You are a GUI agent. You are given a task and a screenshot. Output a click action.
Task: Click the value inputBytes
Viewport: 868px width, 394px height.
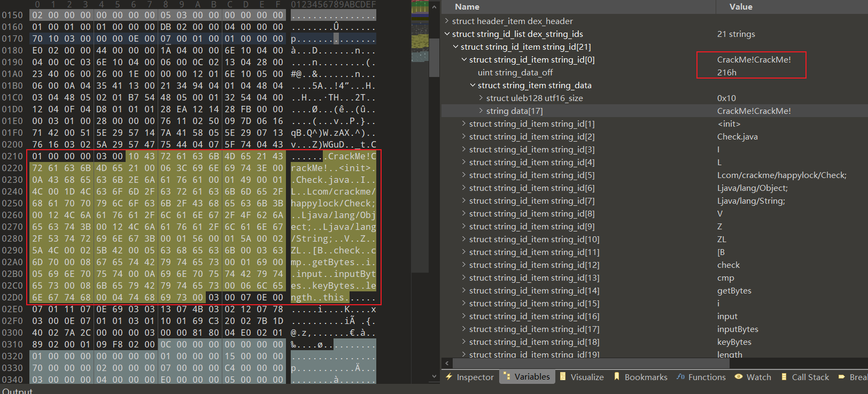pyautogui.click(x=738, y=329)
